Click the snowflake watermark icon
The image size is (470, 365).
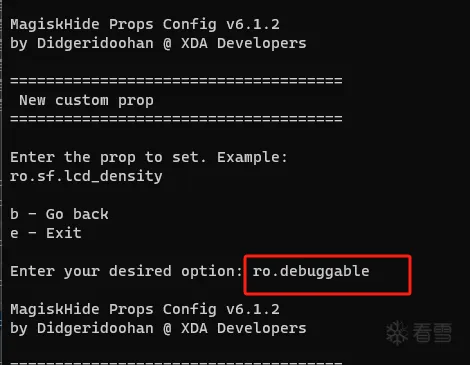(x=397, y=333)
